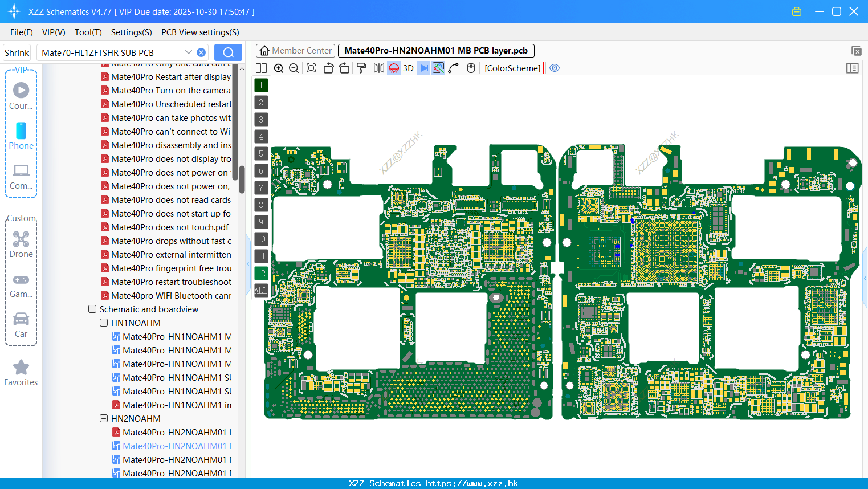Select PCB layer 5
This screenshot has width=868, height=489.
click(261, 154)
